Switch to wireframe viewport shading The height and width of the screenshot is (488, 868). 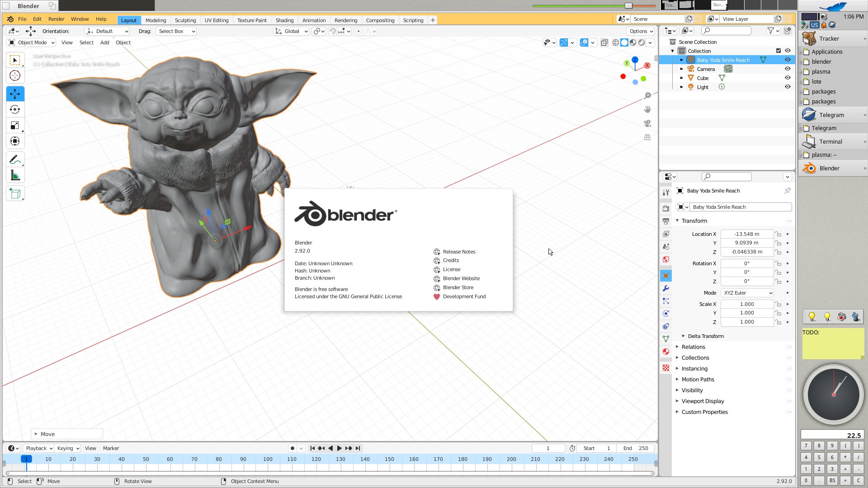tap(616, 42)
